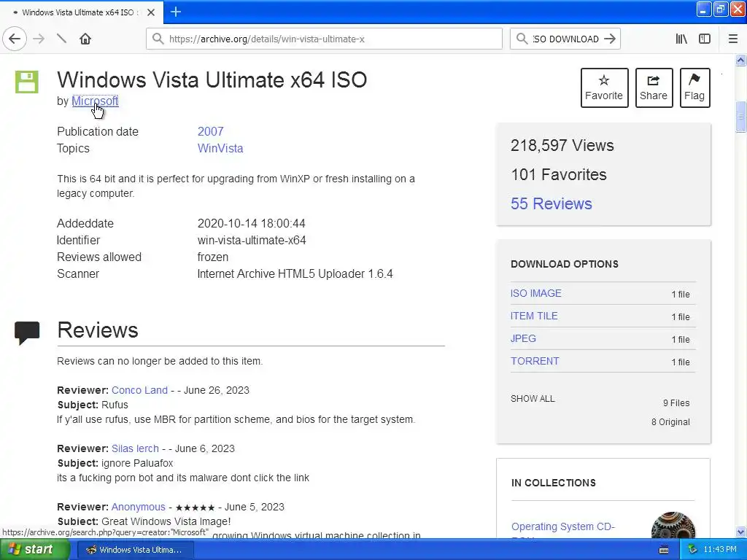The width and height of the screenshot is (747, 560).
Task: Click the green floppy disk software icon
Action: tap(27, 82)
